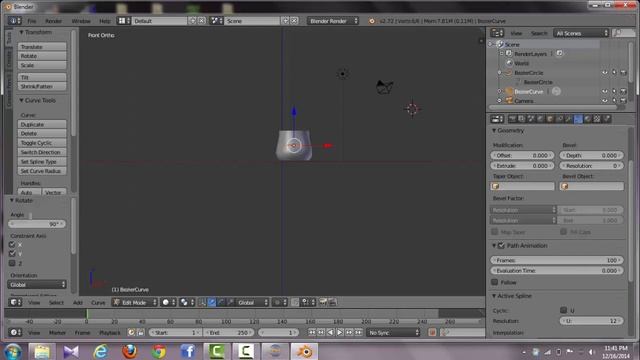Select the rotate manipulator icon
Viewport: 640px width, 360px height.
tap(221, 302)
